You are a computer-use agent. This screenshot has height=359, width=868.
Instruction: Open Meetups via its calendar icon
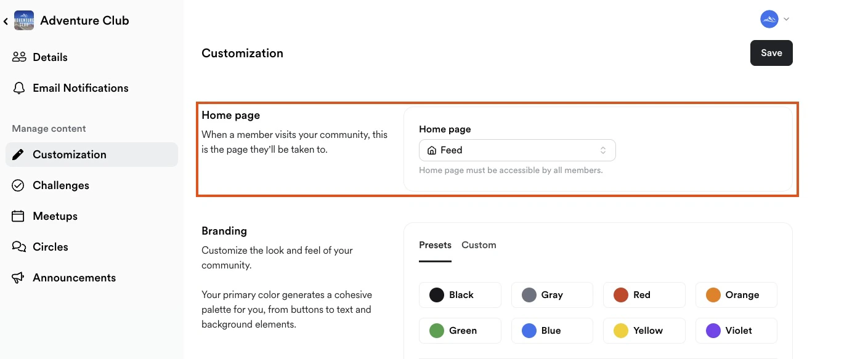click(x=19, y=216)
